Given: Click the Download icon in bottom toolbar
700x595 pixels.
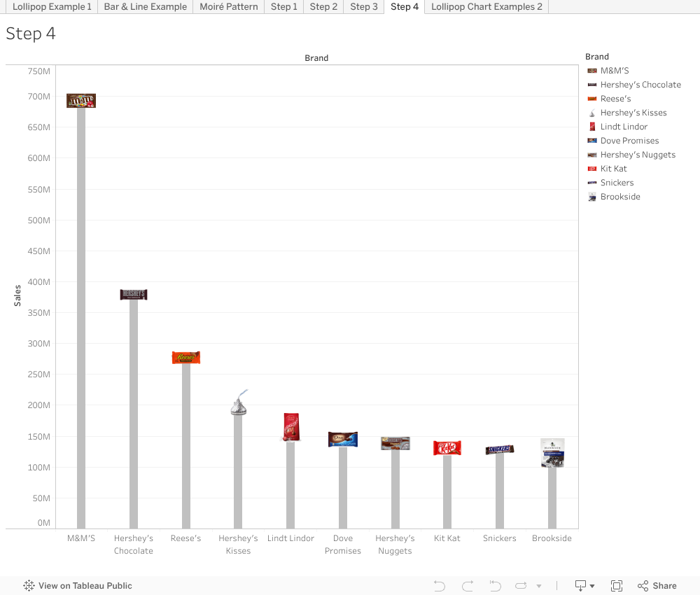Looking at the screenshot, I should (x=580, y=585).
